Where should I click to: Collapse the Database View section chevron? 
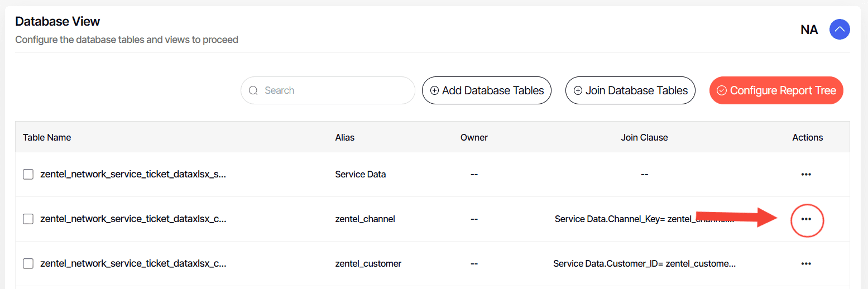[840, 30]
